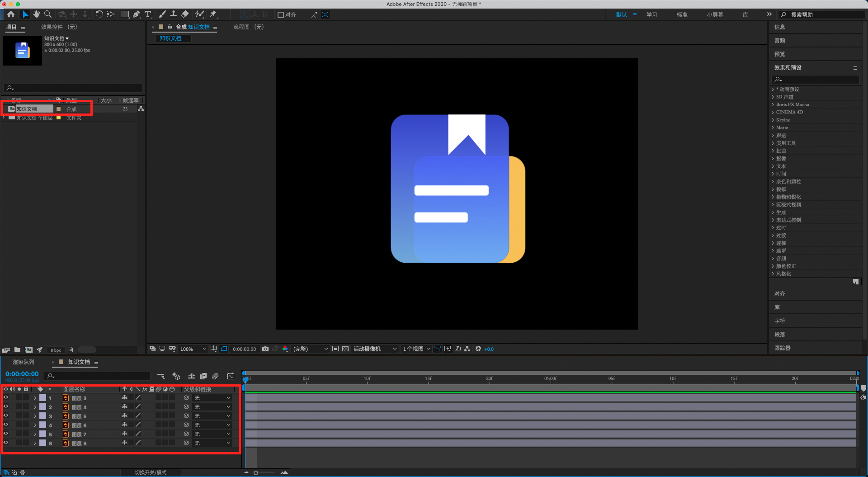
Task: Switch to the 学习 workspace
Action: click(651, 15)
